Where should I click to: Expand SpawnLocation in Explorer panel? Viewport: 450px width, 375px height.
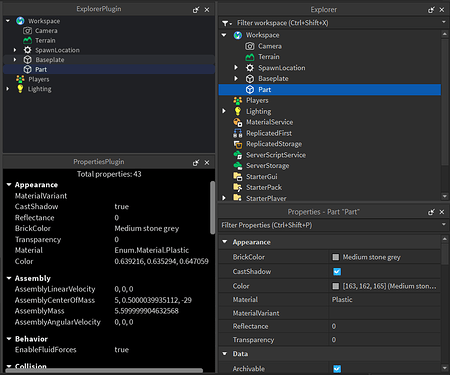236,68
